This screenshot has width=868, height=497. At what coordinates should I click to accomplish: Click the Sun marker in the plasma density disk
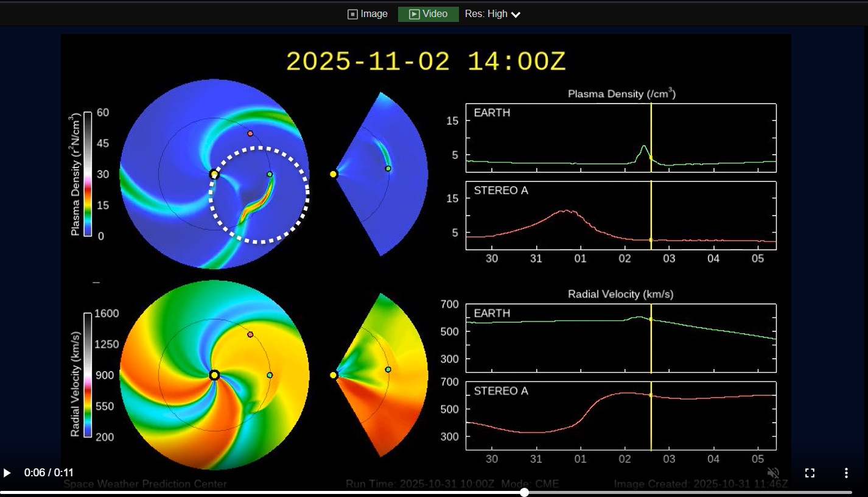coord(214,174)
